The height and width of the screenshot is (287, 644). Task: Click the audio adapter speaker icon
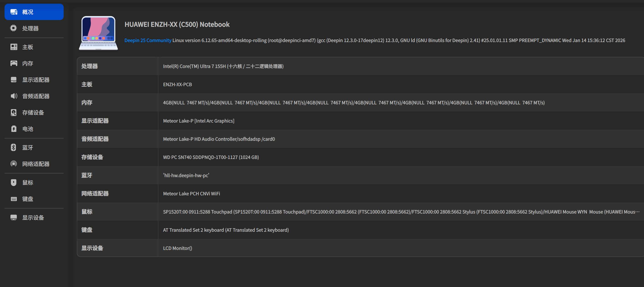pyautogui.click(x=13, y=96)
